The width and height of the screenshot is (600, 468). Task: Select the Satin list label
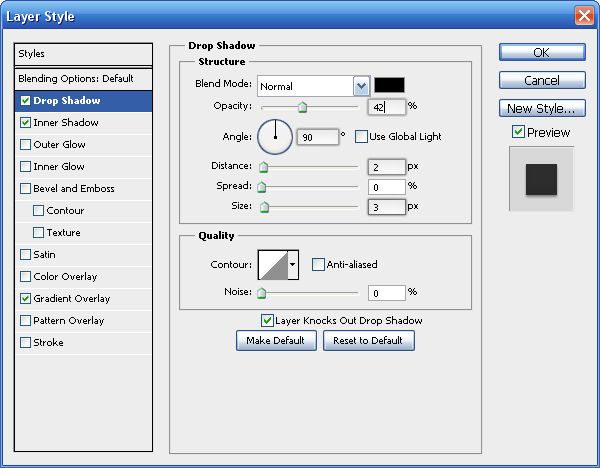tap(44, 254)
